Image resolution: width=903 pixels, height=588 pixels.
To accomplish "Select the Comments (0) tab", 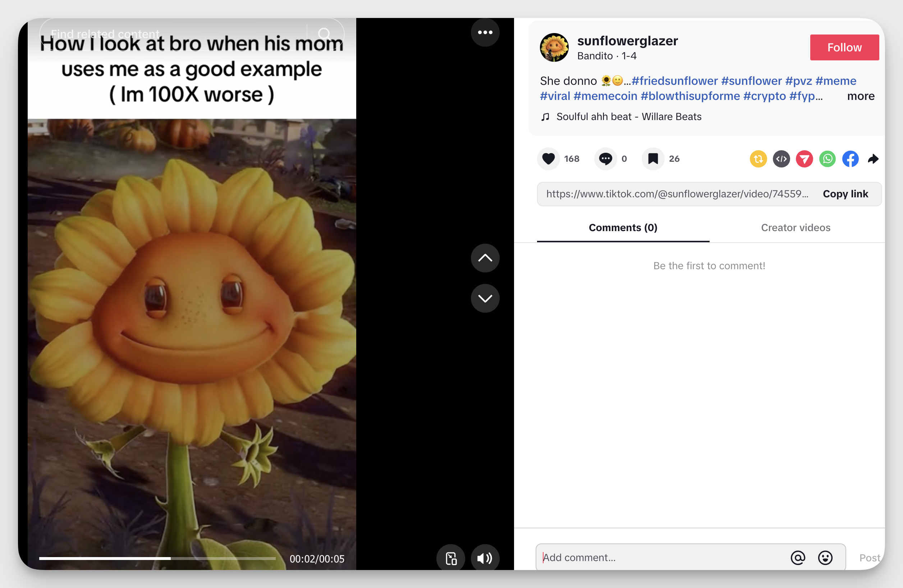I will pyautogui.click(x=623, y=228).
